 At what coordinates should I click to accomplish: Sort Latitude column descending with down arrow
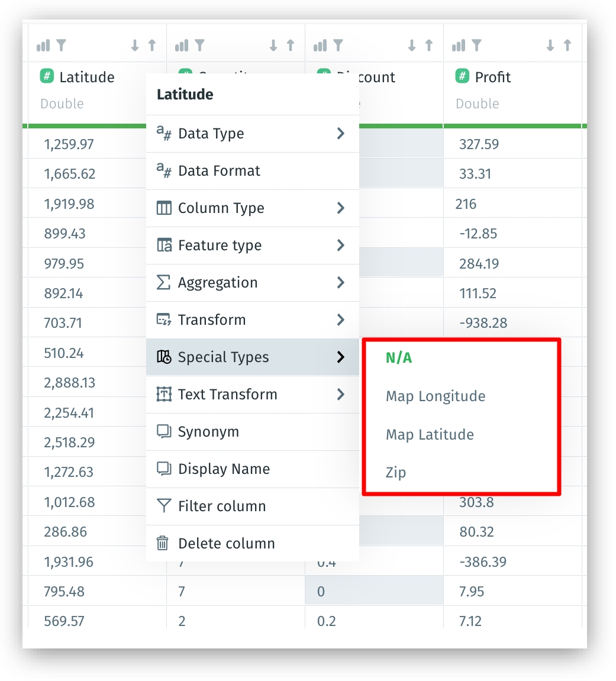click(135, 46)
